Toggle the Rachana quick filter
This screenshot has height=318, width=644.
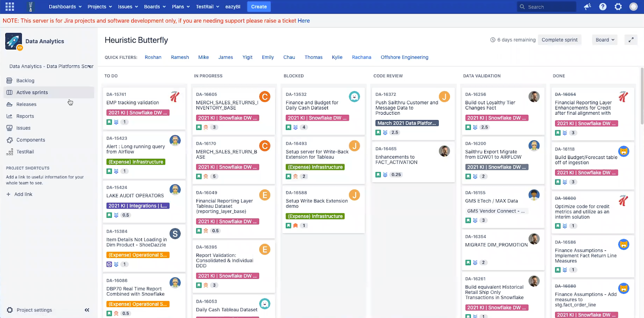[x=361, y=57]
